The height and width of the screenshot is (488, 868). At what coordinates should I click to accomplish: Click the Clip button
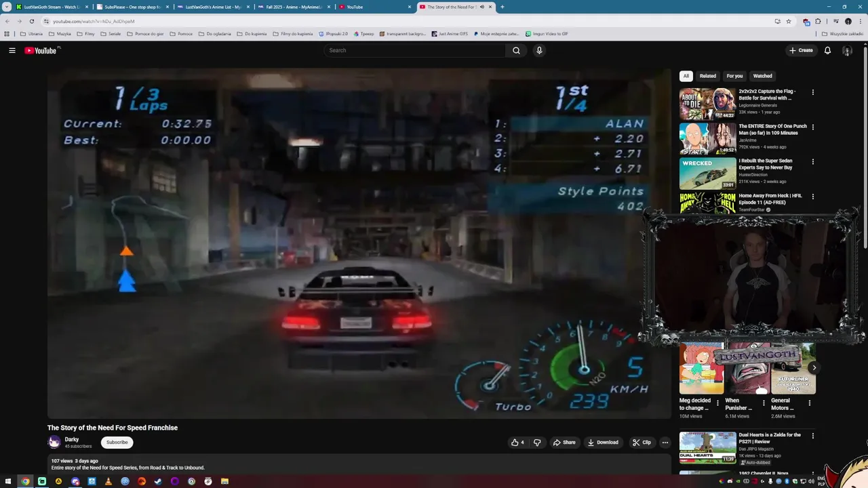(642, 443)
